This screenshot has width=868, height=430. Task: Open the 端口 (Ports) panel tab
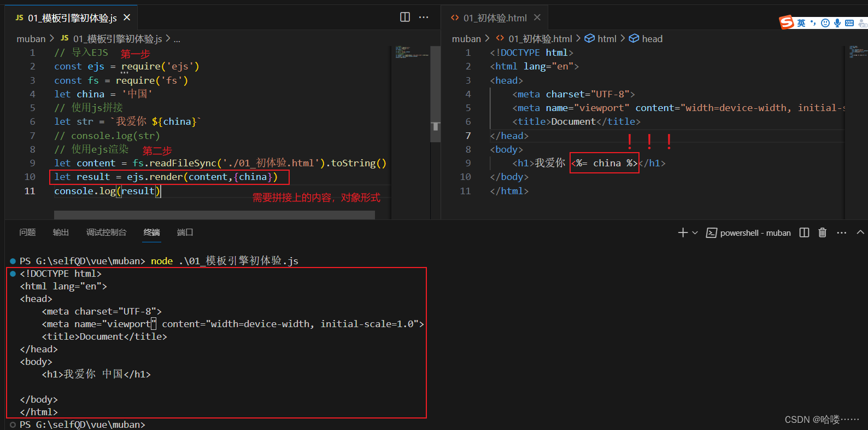[x=185, y=233]
